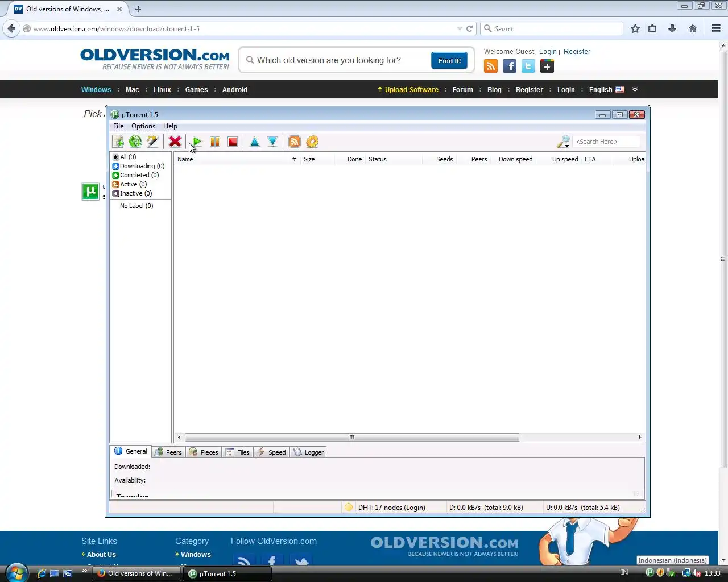The image size is (728, 582).
Task: Switch to Firefox taskbar button Old versions
Action: [x=135, y=573]
